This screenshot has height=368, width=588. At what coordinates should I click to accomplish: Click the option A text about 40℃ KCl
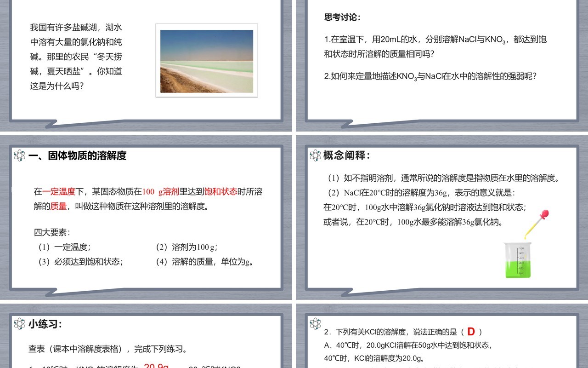[408, 345]
